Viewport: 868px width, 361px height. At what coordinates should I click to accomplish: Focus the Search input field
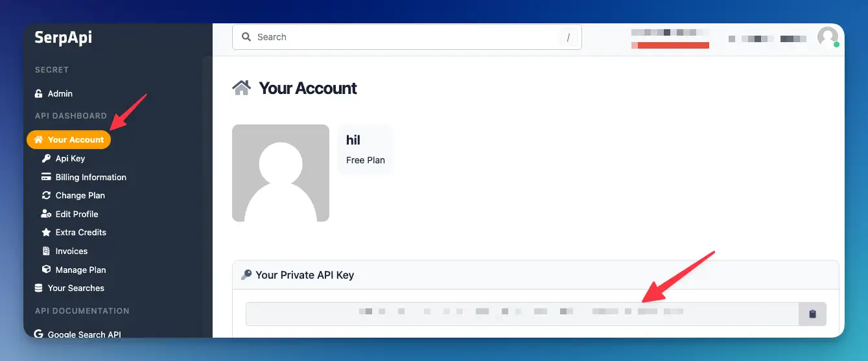point(406,37)
